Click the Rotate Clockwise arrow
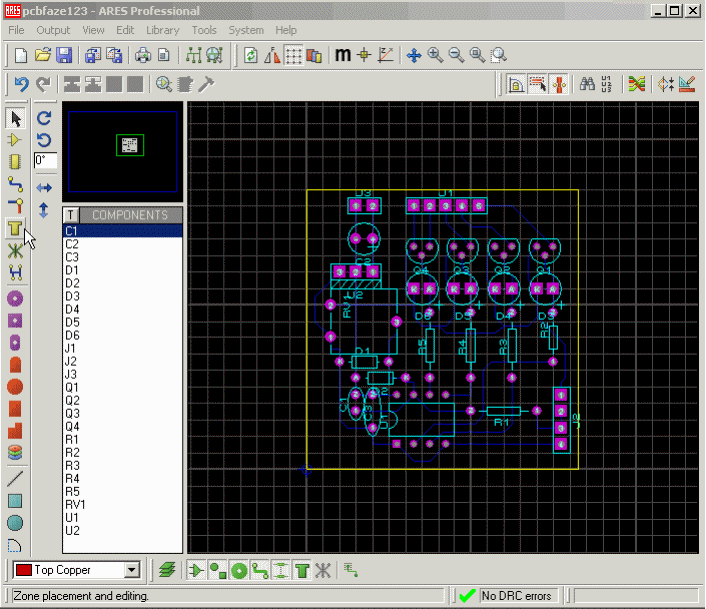706x609 pixels. click(44, 118)
